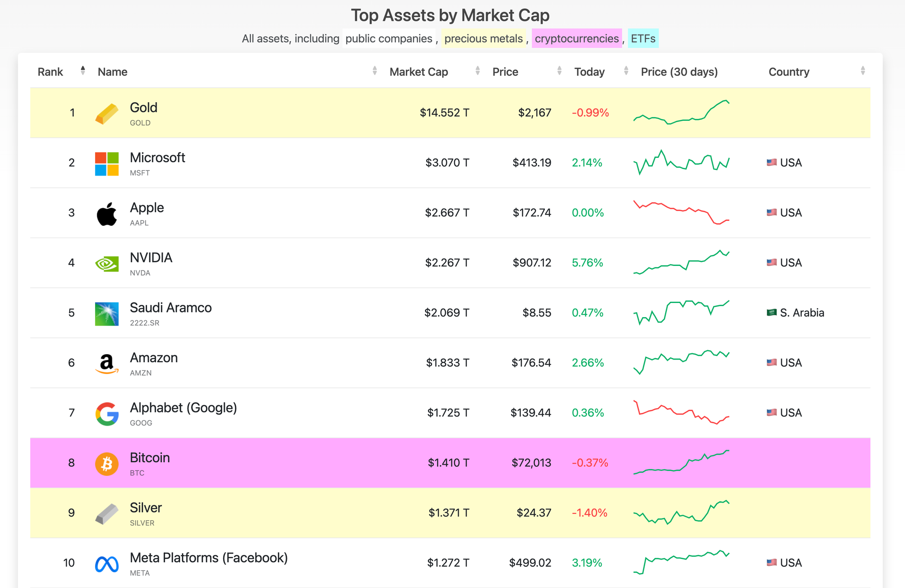Open the Rank column sort control

[x=83, y=71]
